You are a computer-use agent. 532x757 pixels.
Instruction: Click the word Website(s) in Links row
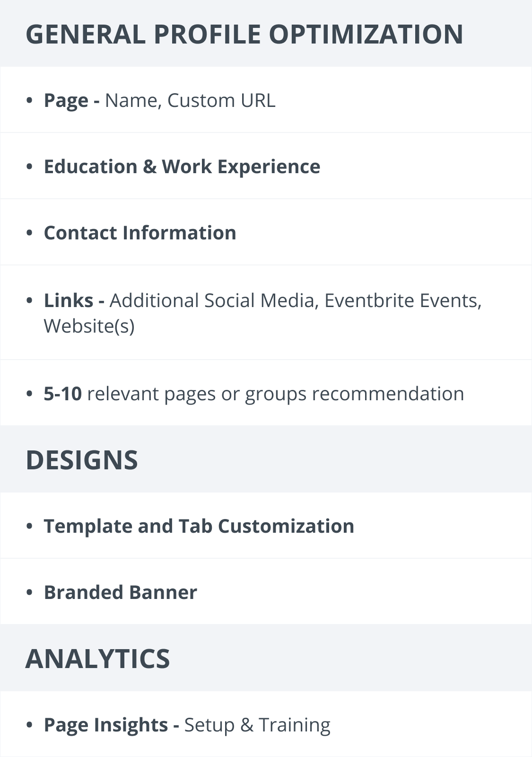click(89, 326)
